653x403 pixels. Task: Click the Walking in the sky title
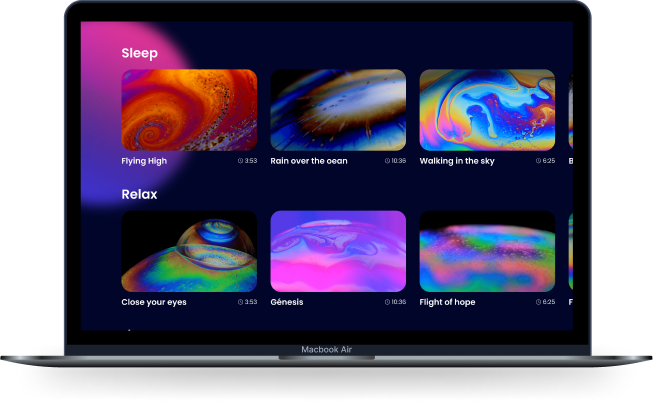tap(456, 161)
